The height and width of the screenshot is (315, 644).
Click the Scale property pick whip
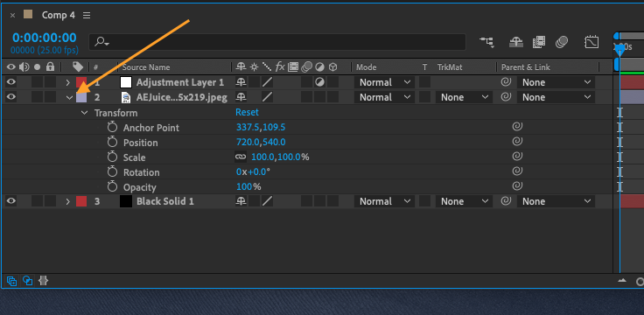point(517,156)
